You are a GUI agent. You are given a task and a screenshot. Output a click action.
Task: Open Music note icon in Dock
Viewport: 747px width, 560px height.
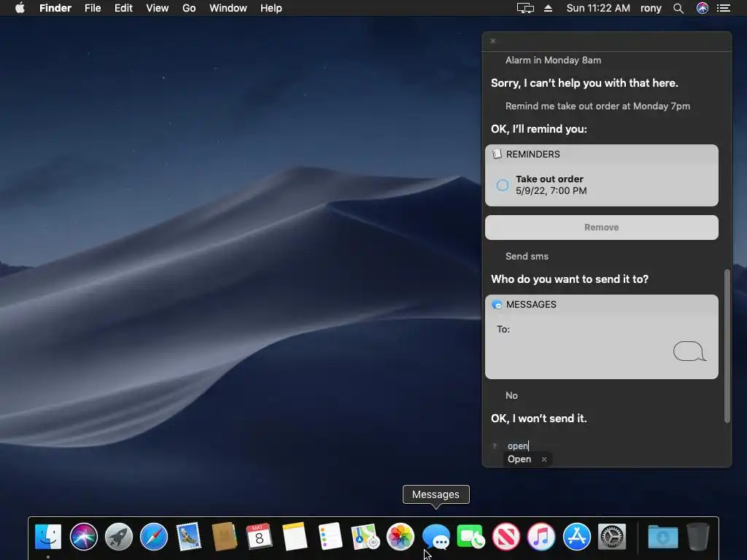[541, 537]
